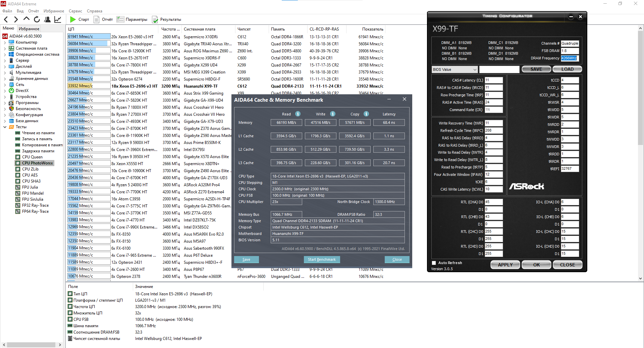Switch to the Меню tab
The width and height of the screenshot is (644, 348).
[8, 29]
